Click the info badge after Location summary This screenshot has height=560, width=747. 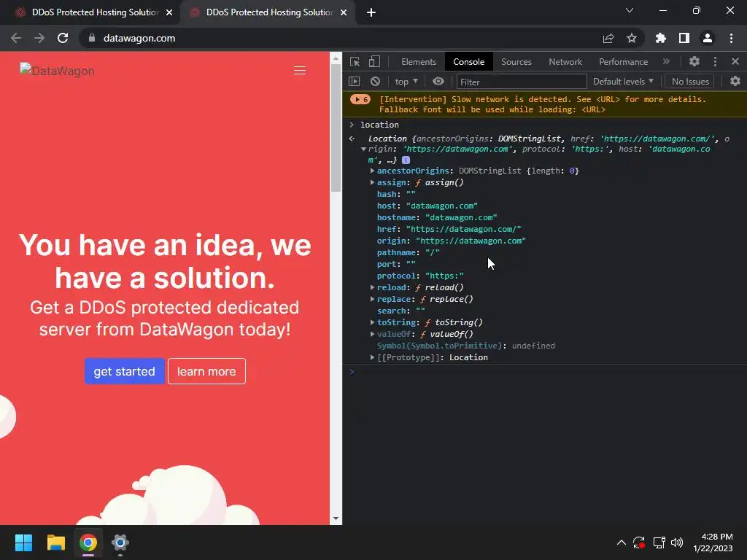406,160
